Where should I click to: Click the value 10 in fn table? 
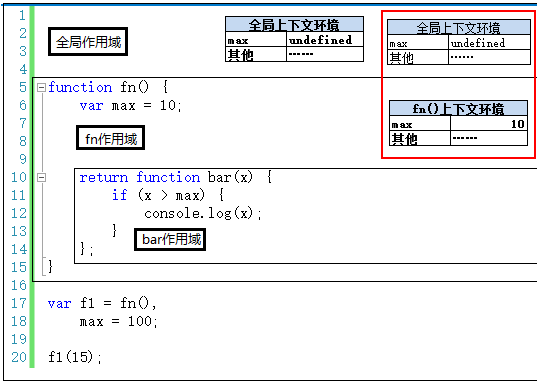[x=517, y=124]
